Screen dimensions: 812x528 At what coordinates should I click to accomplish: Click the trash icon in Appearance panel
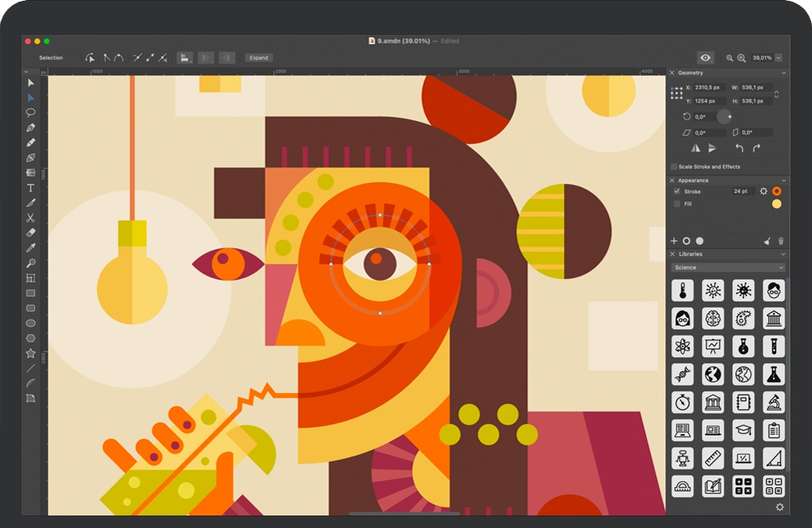[x=780, y=241]
